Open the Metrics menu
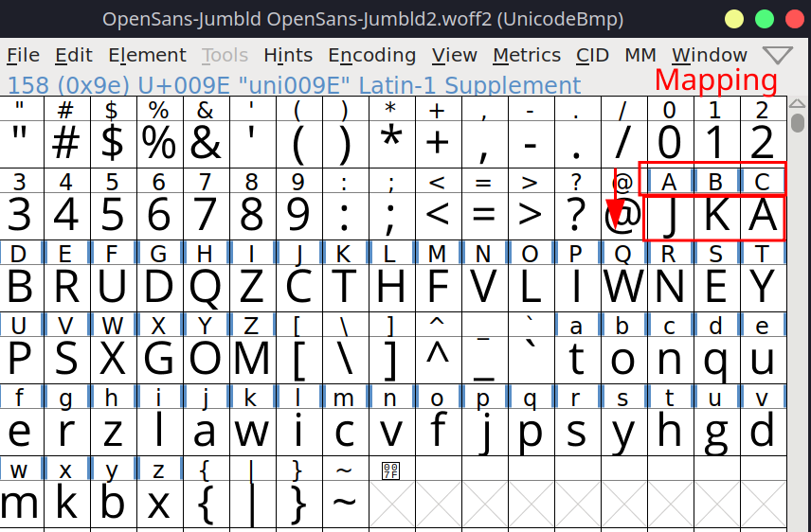This screenshot has height=532, width=811. (527, 55)
